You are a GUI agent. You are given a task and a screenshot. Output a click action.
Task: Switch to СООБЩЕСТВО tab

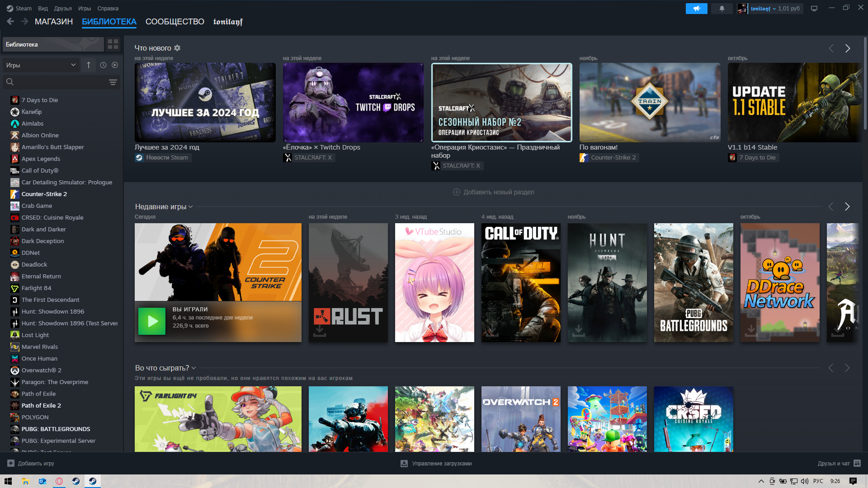175,21
